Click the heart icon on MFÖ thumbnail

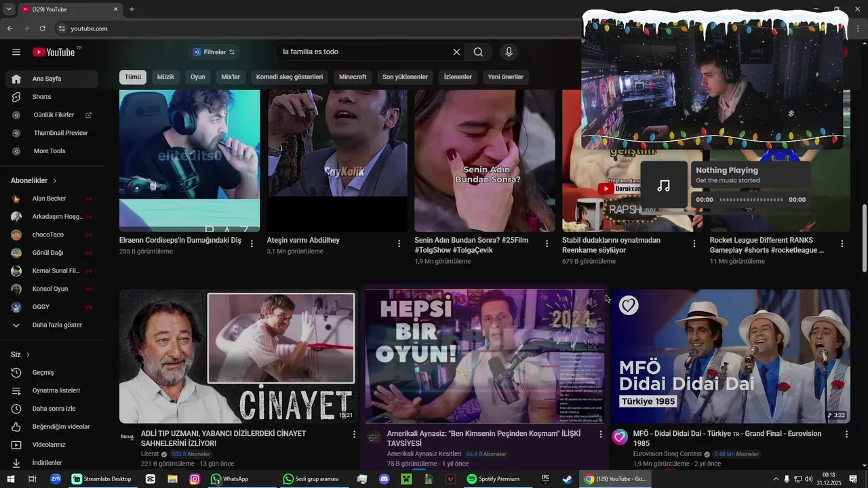coord(629,306)
